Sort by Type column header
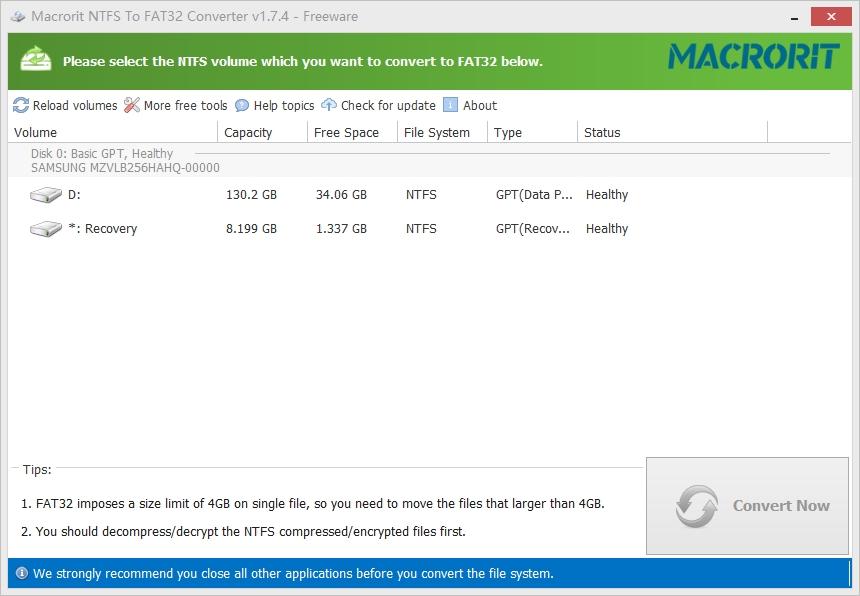860x596 pixels. (x=533, y=133)
